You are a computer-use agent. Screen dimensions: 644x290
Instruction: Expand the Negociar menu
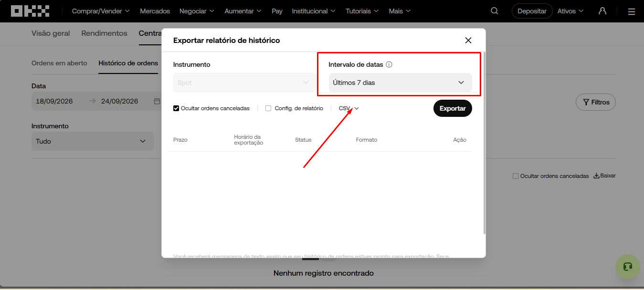pyautogui.click(x=197, y=11)
